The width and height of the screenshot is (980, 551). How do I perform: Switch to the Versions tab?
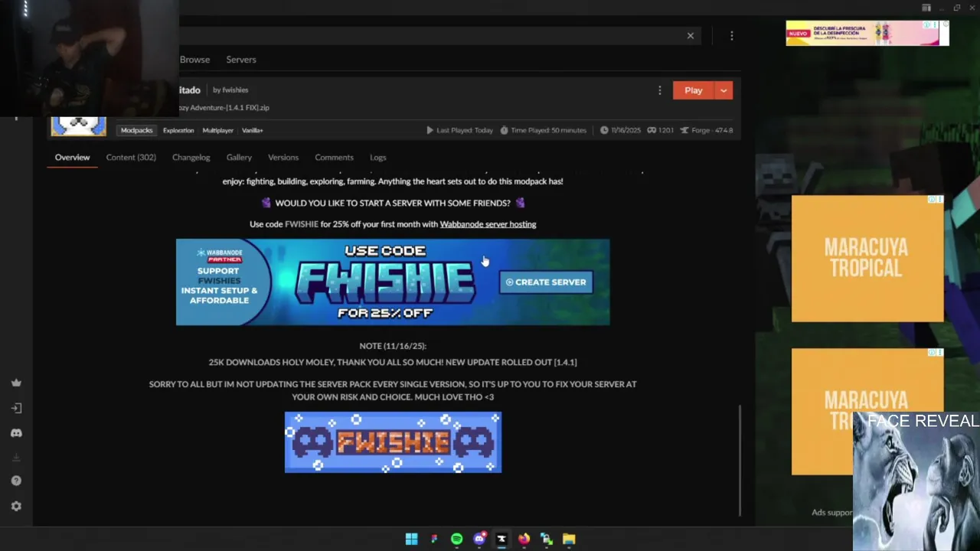point(283,157)
